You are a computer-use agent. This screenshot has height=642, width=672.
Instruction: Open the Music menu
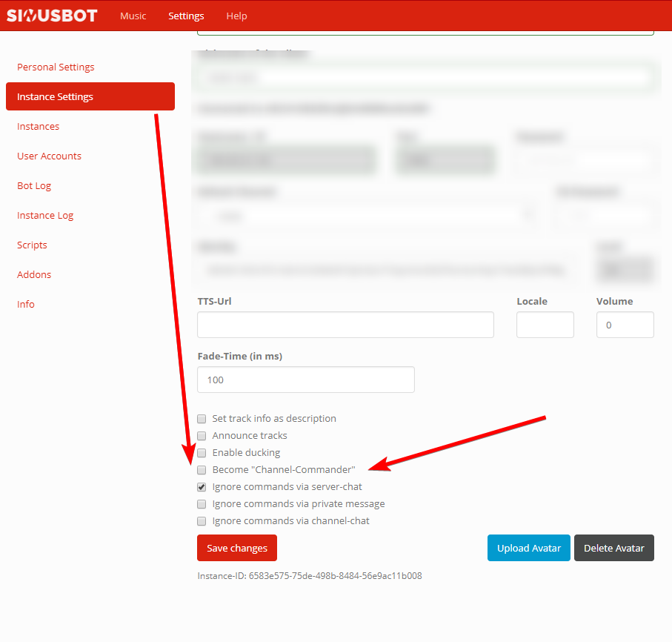point(133,16)
